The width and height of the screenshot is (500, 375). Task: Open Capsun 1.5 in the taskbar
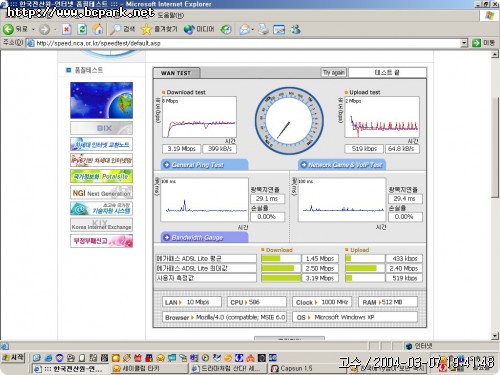pos(292,368)
